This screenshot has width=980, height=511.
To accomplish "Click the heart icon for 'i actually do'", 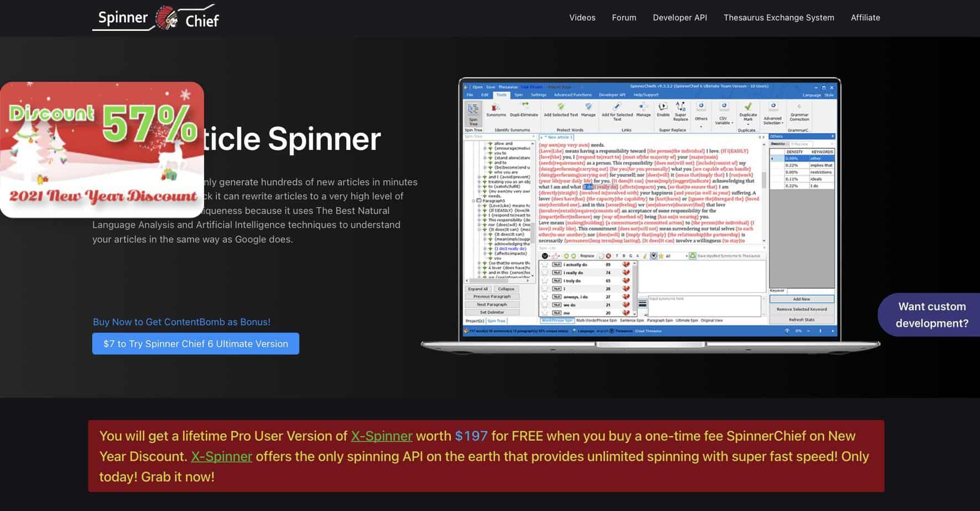I will pyautogui.click(x=626, y=264).
